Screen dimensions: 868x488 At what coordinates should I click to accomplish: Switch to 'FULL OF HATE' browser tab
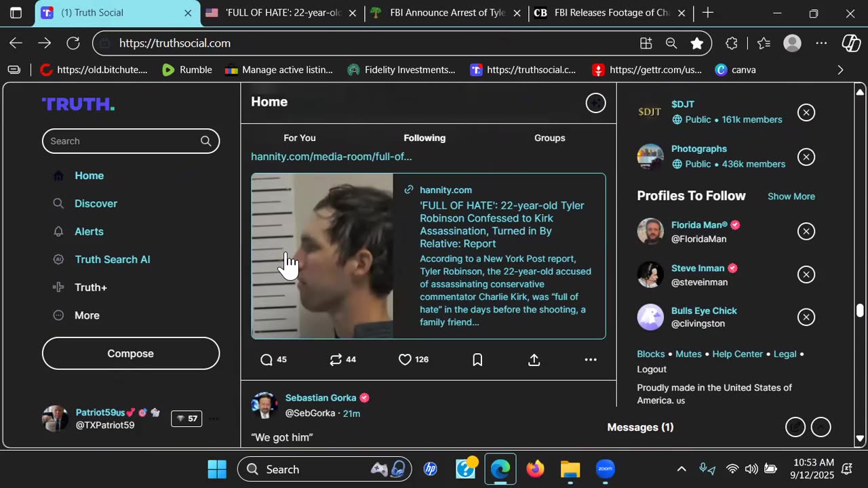[x=281, y=13]
